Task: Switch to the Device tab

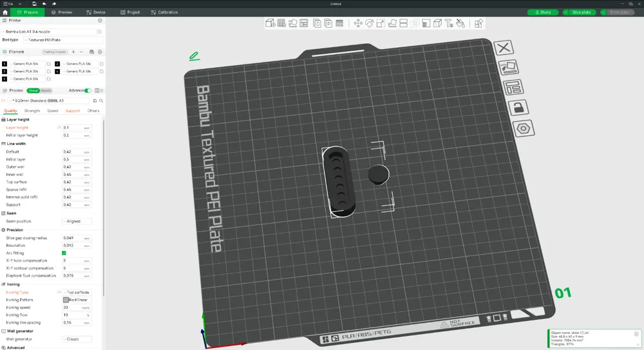Action: pyautogui.click(x=96, y=12)
